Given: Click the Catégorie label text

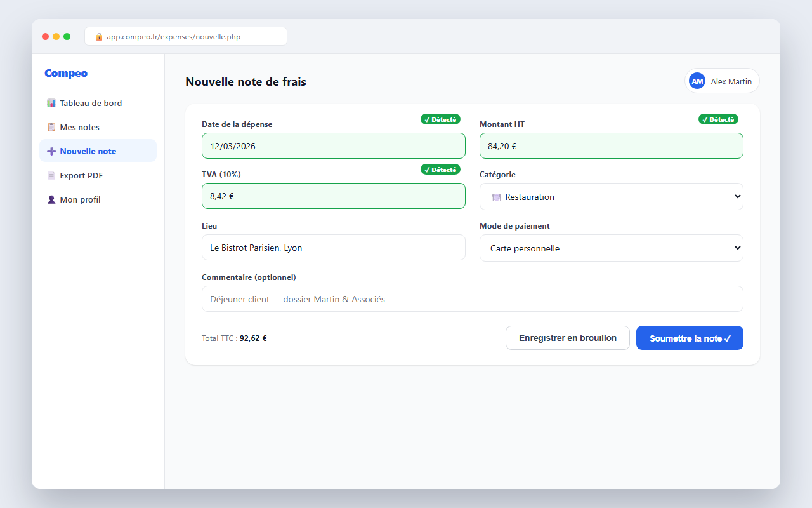Looking at the screenshot, I should tap(497, 175).
